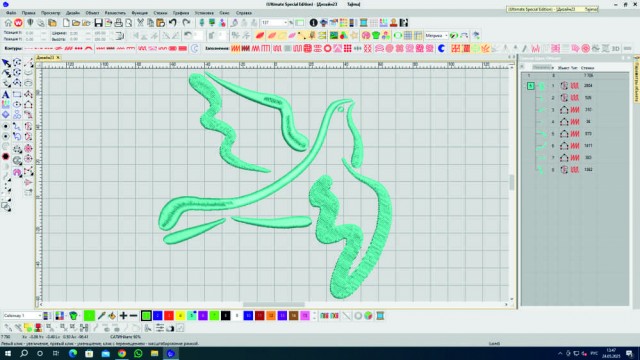
Task: Select the arrow selection tool in the left toolbox
Action: coord(6,63)
